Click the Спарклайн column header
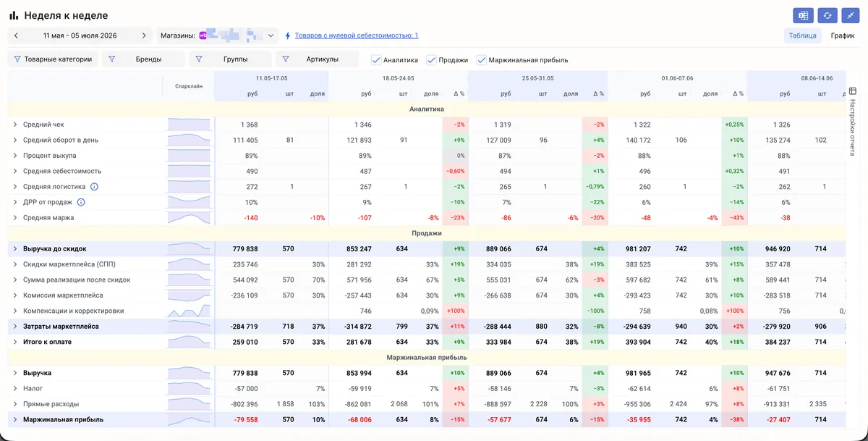This screenshot has width=868, height=441. coord(189,86)
